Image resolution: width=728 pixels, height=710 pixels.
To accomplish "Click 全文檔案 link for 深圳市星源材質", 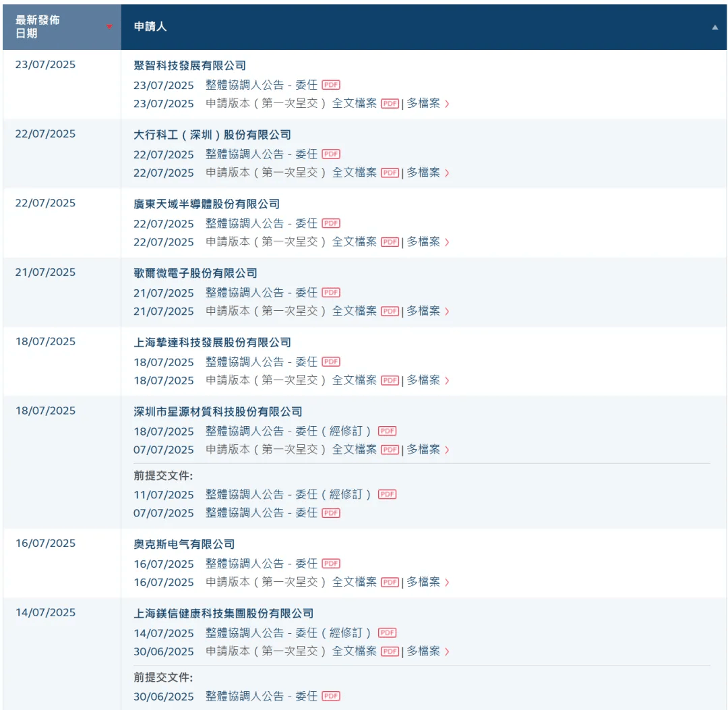I will pyautogui.click(x=354, y=449).
